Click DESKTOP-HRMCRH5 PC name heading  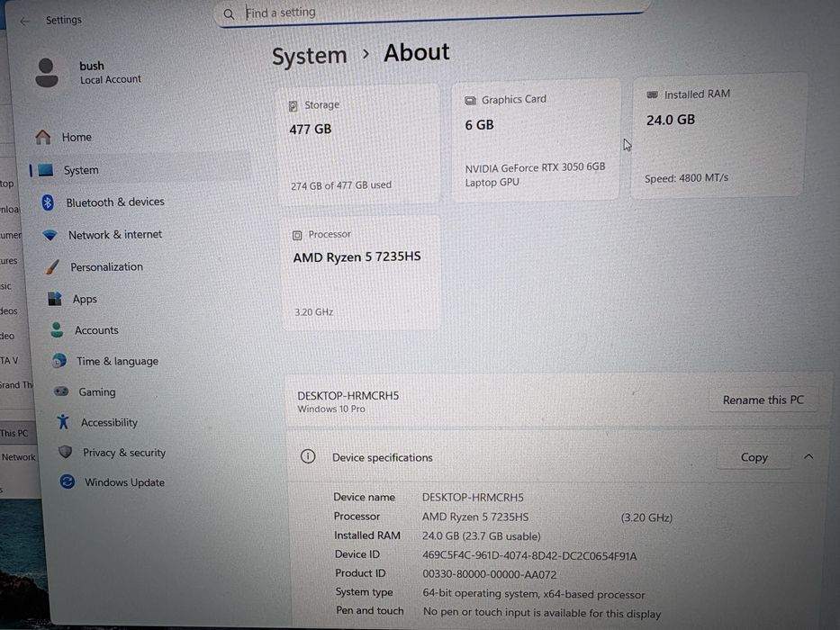tap(348, 396)
